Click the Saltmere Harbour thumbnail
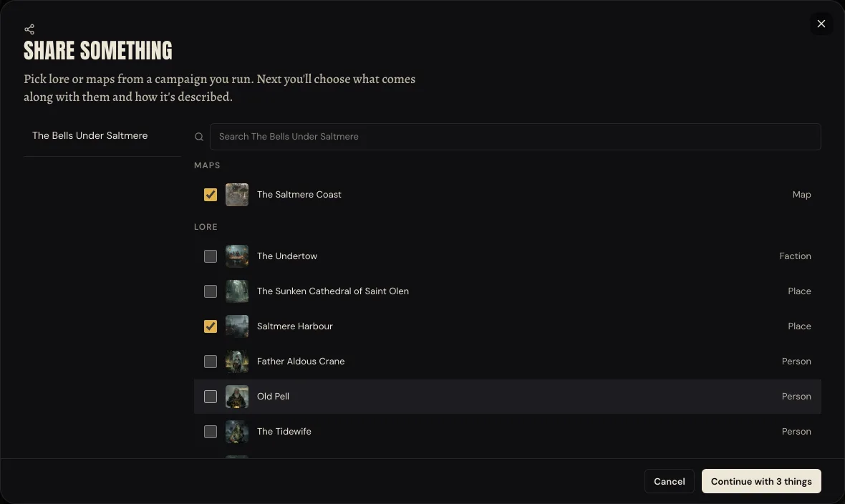Screen dimensions: 845x504 pyautogui.click(x=236, y=326)
